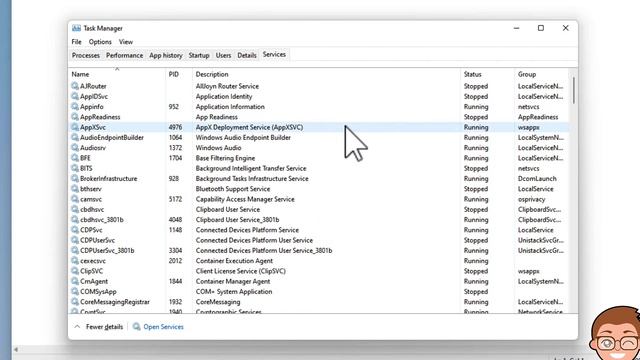Sort services by PID column header

(179, 74)
